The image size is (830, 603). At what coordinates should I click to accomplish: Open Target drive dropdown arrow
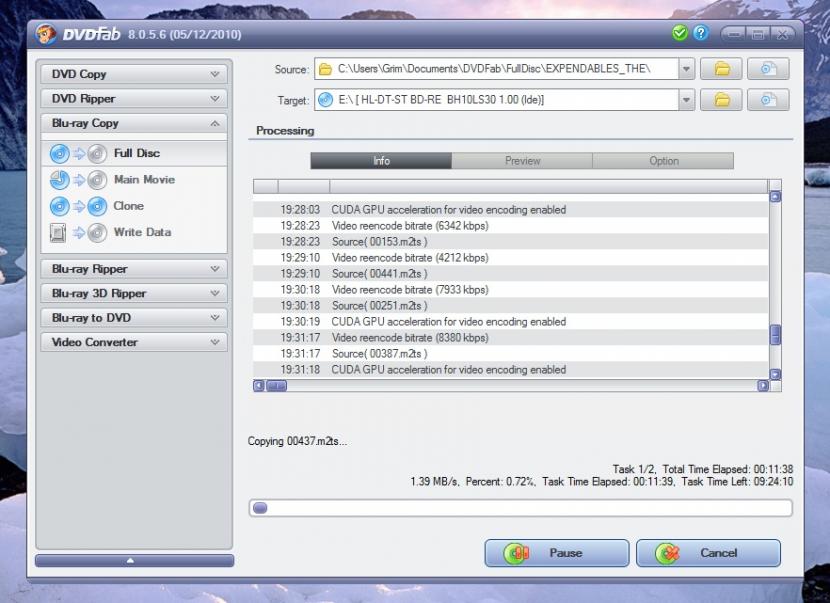coord(686,100)
